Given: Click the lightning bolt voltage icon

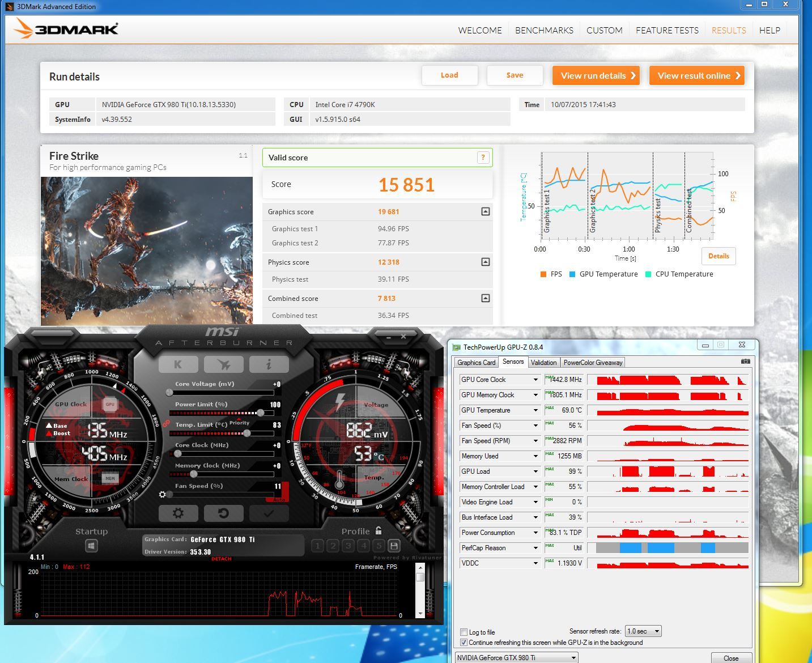Looking at the screenshot, I should click(340, 401).
